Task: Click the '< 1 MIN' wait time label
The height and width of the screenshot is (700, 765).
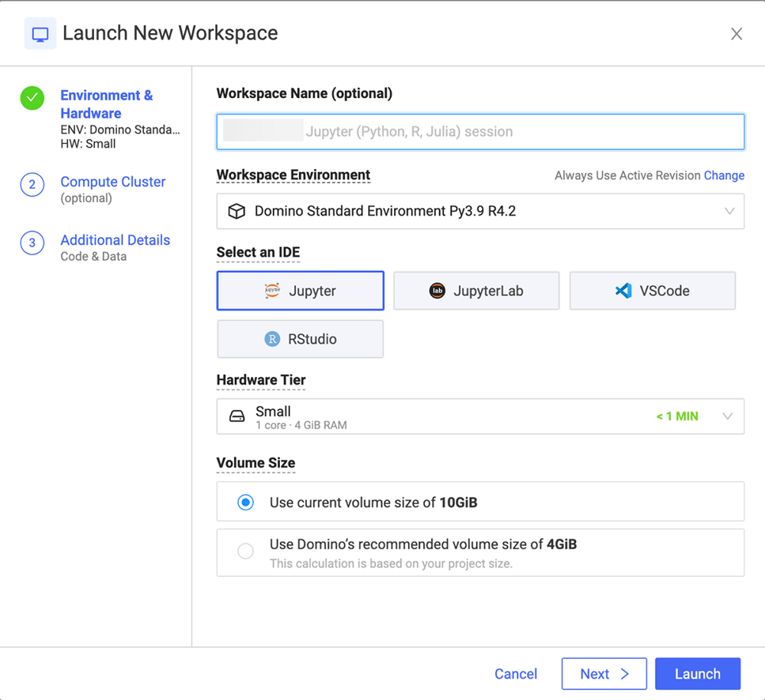Action: coord(677,416)
